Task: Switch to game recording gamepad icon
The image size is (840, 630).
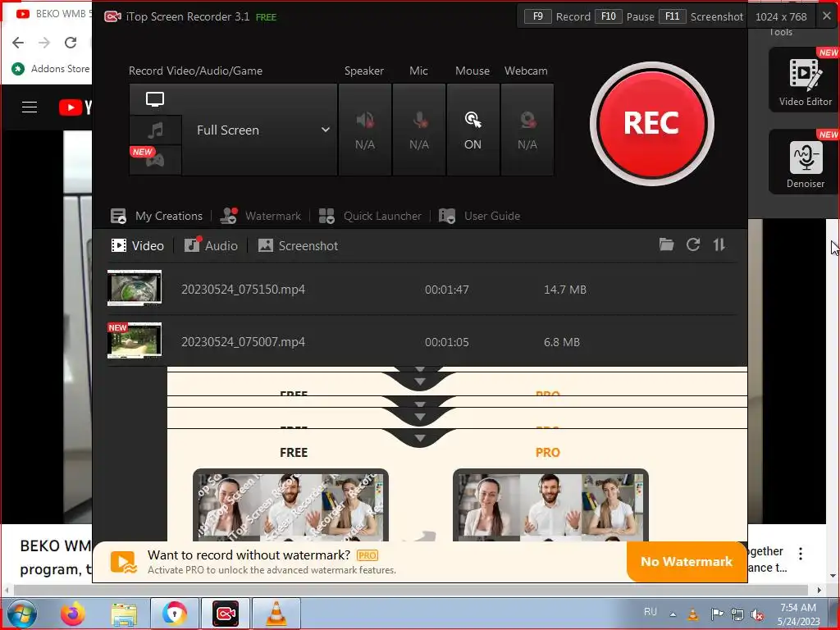Action: [x=155, y=160]
